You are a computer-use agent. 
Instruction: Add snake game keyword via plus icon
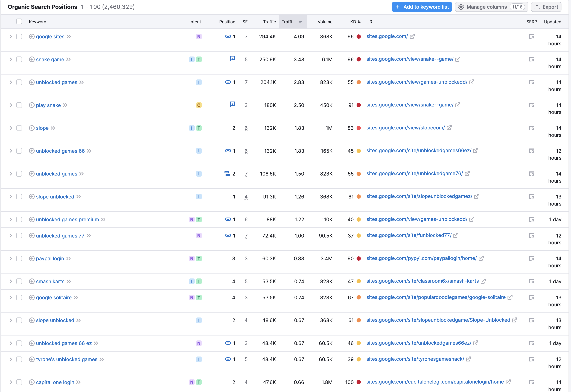(32, 60)
